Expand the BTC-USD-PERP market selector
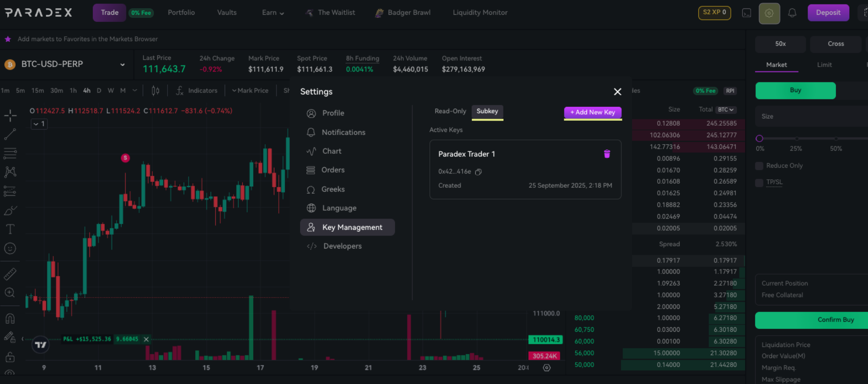Viewport: 868px width, 384px height. (x=122, y=64)
